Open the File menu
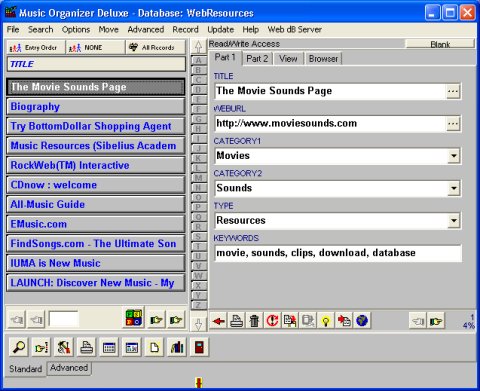Screen dimensions: 480x391 [13, 30]
